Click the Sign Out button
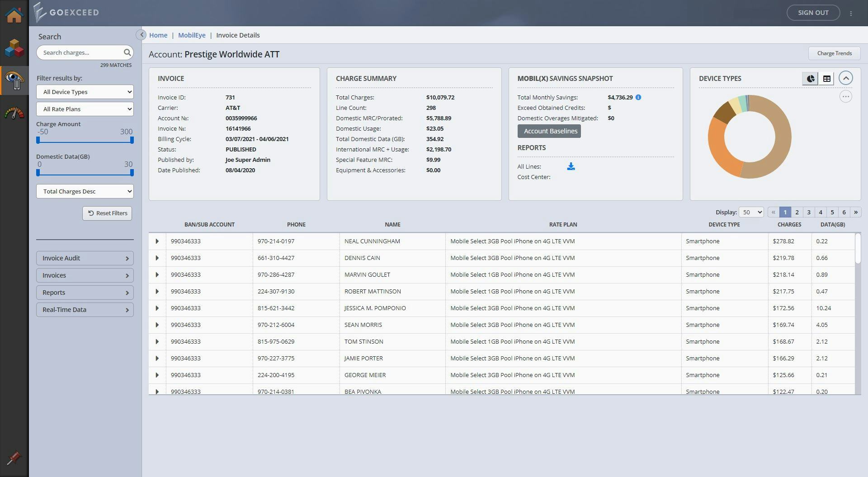Screen dimensions: 868x477 click(813, 13)
